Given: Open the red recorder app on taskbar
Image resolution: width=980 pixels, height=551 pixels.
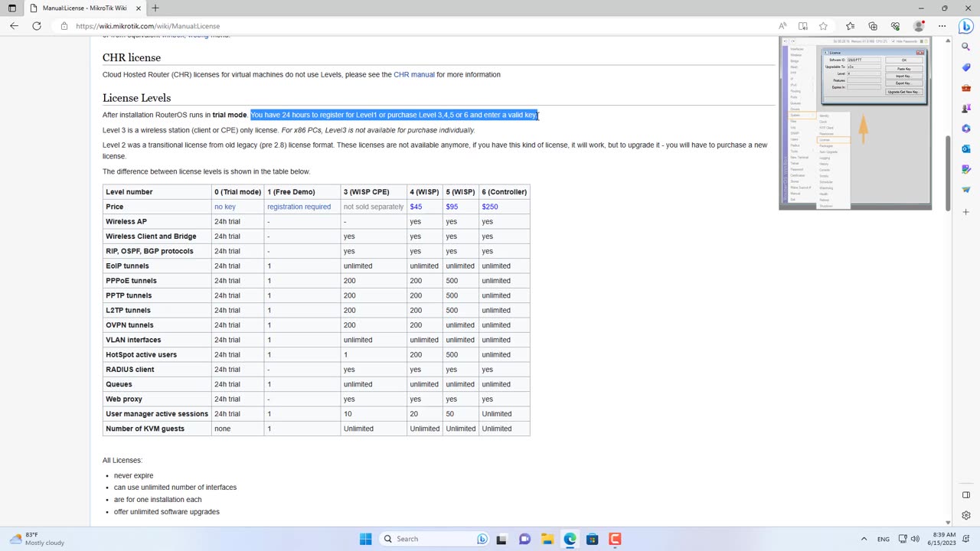Looking at the screenshot, I should pyautogui.click(x=615, y=539).
